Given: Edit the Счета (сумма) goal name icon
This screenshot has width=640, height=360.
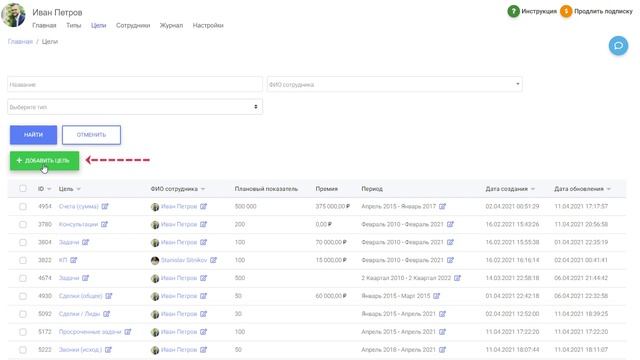Looking at the screenshot, I should 105,206.
